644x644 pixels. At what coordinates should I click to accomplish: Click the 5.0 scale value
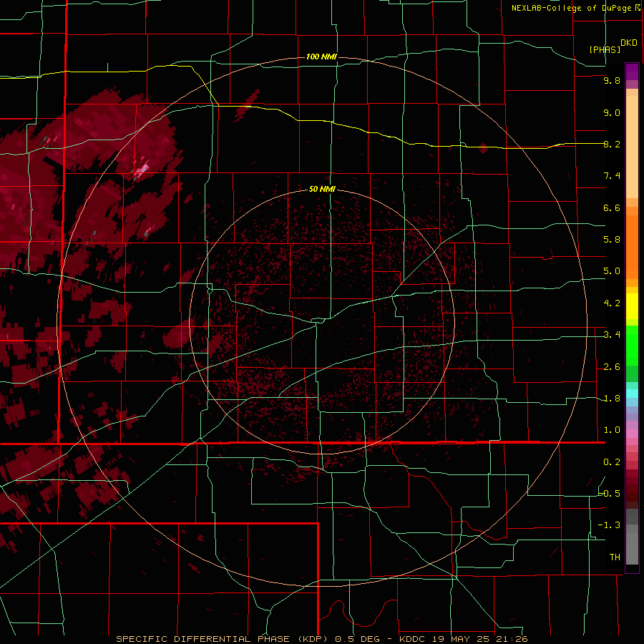(612, 271)
